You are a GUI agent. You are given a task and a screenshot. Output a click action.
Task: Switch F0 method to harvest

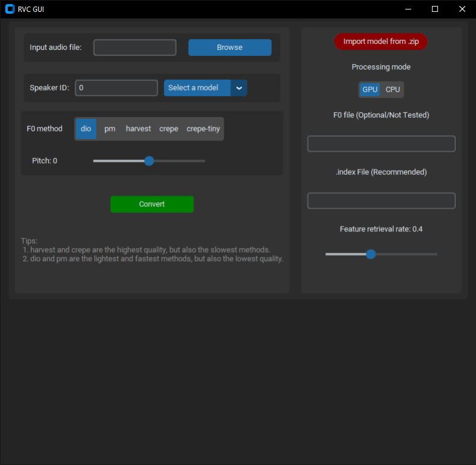(138, 128)
